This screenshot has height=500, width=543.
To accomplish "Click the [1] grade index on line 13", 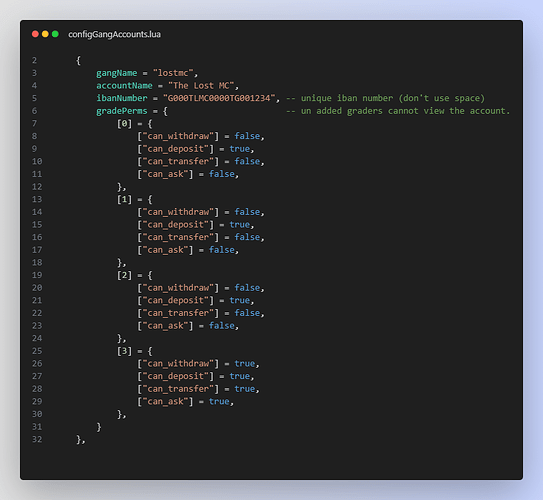I will [124, 199].
